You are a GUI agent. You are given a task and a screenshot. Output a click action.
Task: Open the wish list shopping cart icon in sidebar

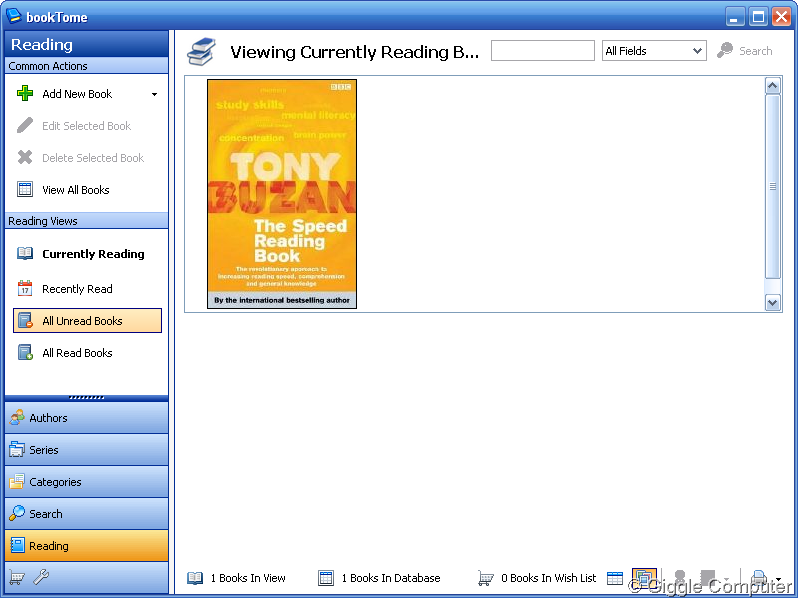[17, 577]
